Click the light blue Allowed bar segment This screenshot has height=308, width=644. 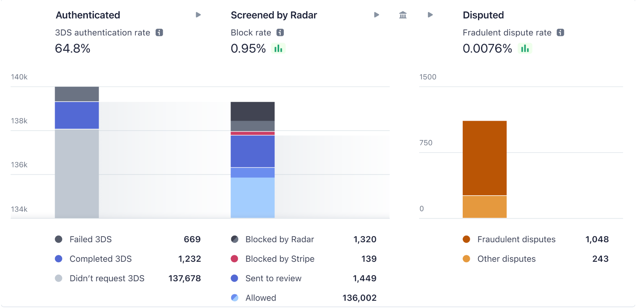coord(252,197)
